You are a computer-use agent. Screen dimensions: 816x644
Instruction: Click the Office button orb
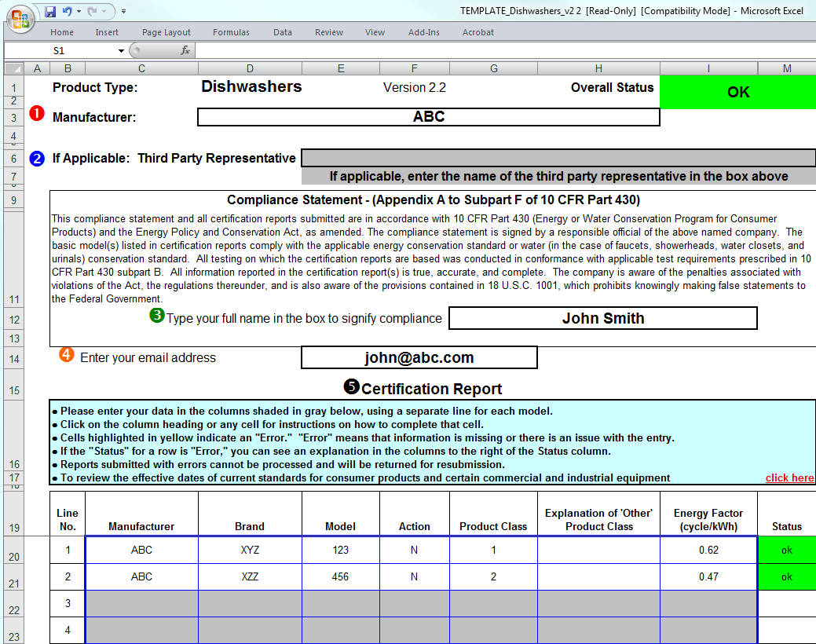(x=21, y=17)
